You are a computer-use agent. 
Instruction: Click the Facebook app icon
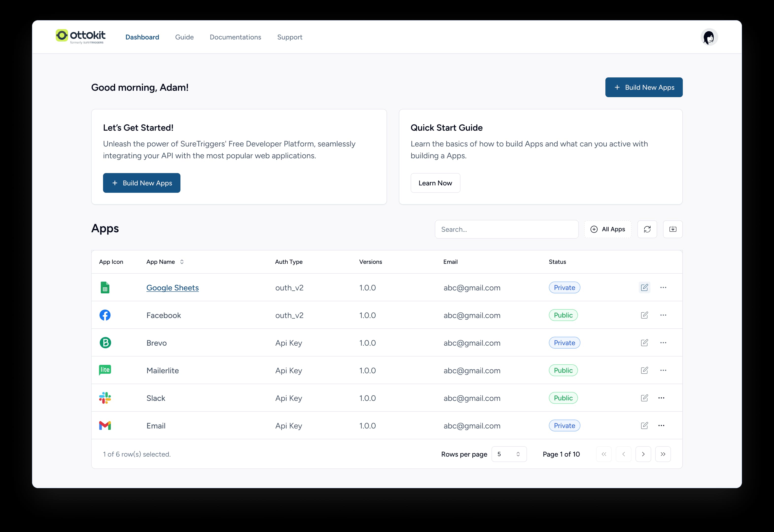tap(105, 315)
